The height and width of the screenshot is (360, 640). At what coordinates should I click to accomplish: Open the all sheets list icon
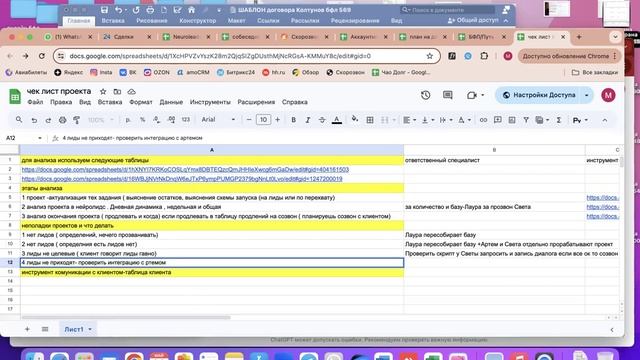45,329
